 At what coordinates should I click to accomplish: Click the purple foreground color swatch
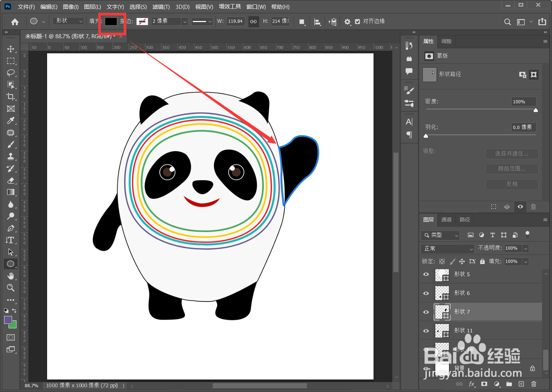8,320
